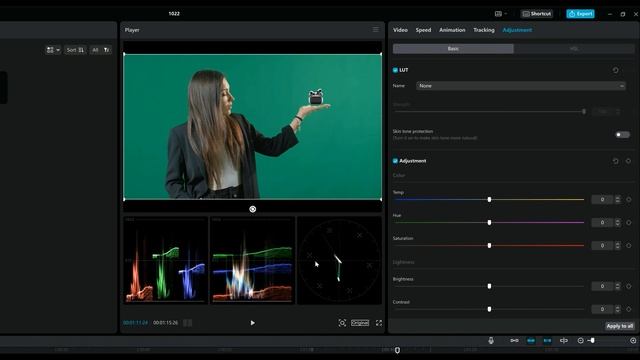Click the microphone record icon
The height and width of the screenshot is (360, 640).
[x=491, y=340]
